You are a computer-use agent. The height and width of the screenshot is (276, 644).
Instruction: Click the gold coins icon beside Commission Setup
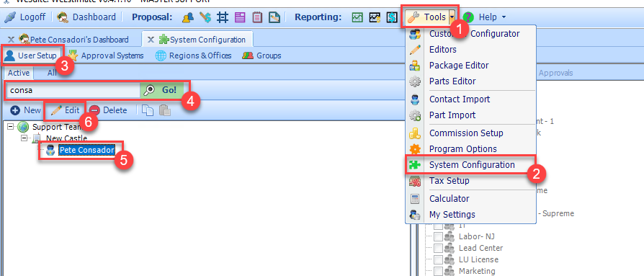(415, 133)
